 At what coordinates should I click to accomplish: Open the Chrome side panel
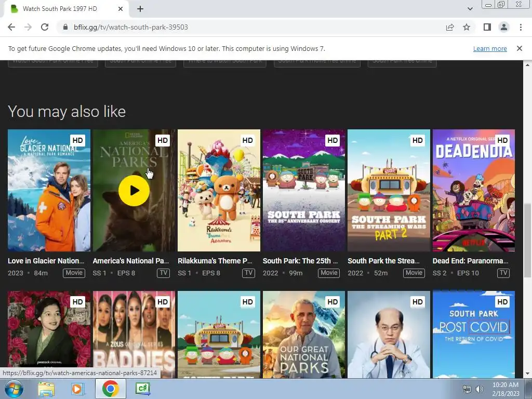[x=487, y=27]
